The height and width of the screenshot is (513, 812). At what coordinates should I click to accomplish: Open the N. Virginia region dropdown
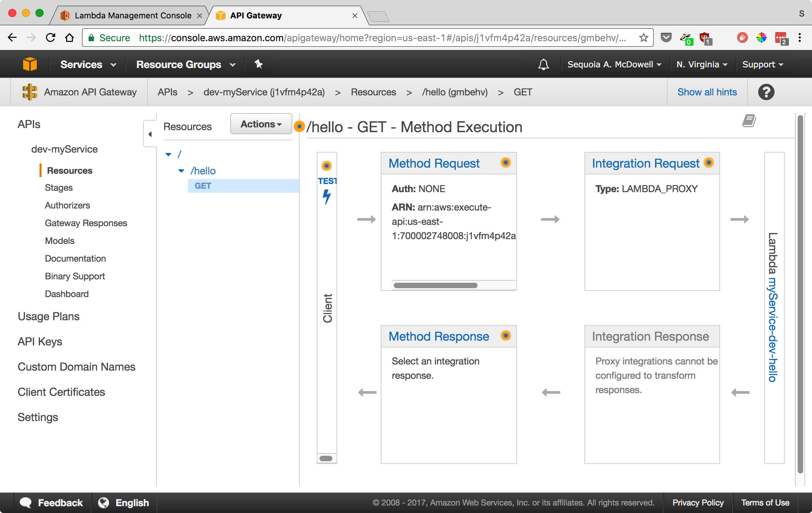(x=702, y=64)
